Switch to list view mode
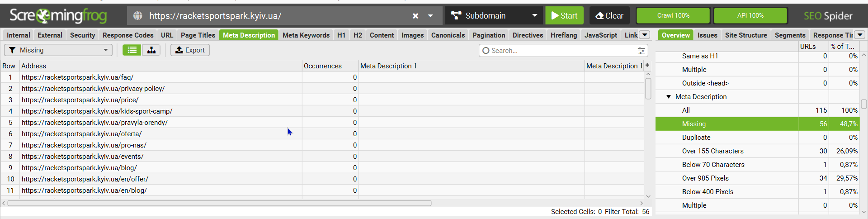This screenshot has height=219, width=868. [132, 50]
